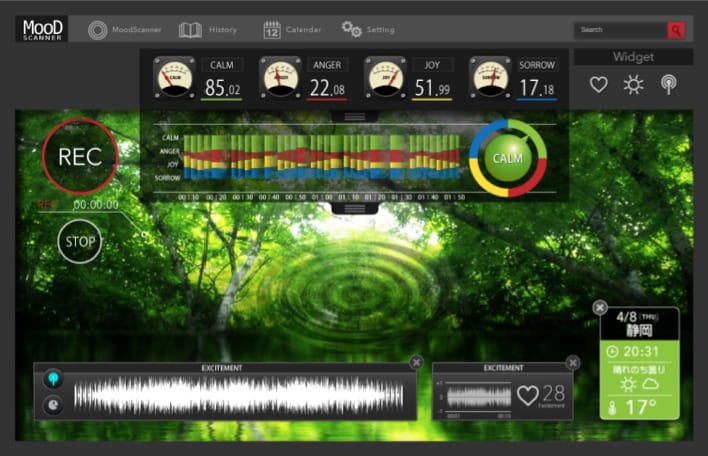Select the antenna signal widget icon
The image size is (708, 456).
[668, 85]
